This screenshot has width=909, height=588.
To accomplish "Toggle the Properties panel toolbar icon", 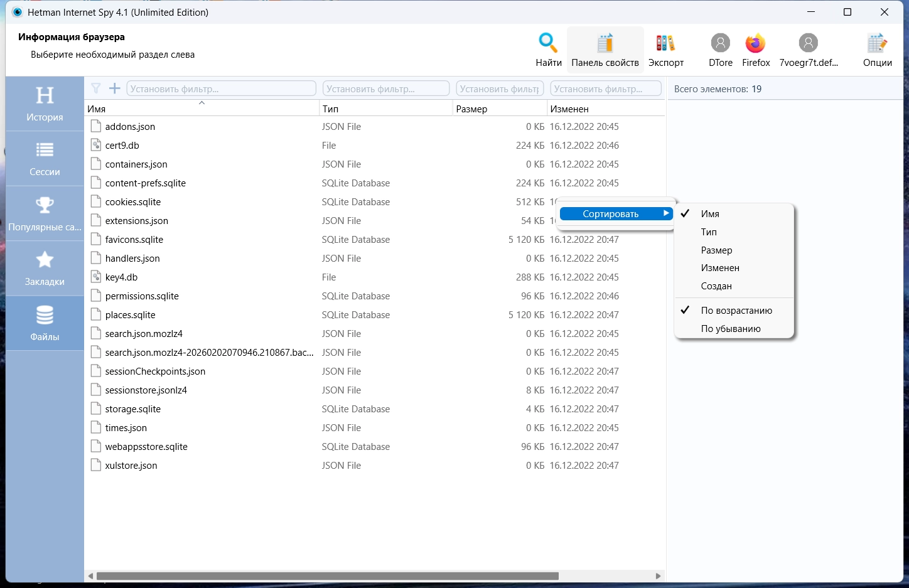I will pos(605,43).
